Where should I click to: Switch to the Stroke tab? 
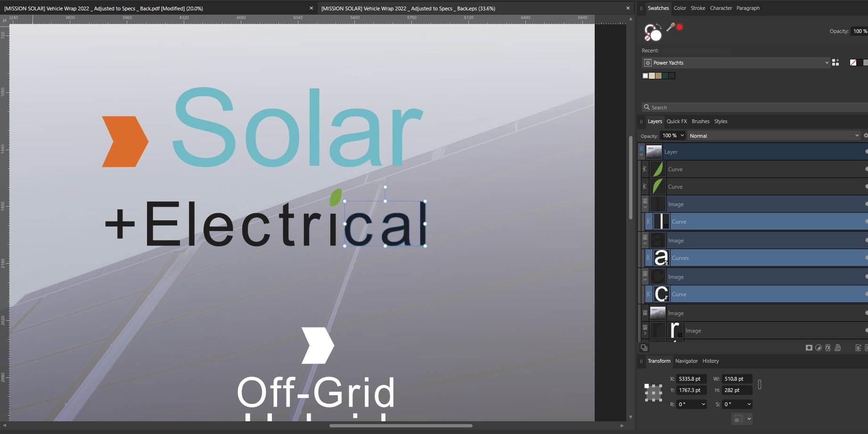[x=698, y=8]
